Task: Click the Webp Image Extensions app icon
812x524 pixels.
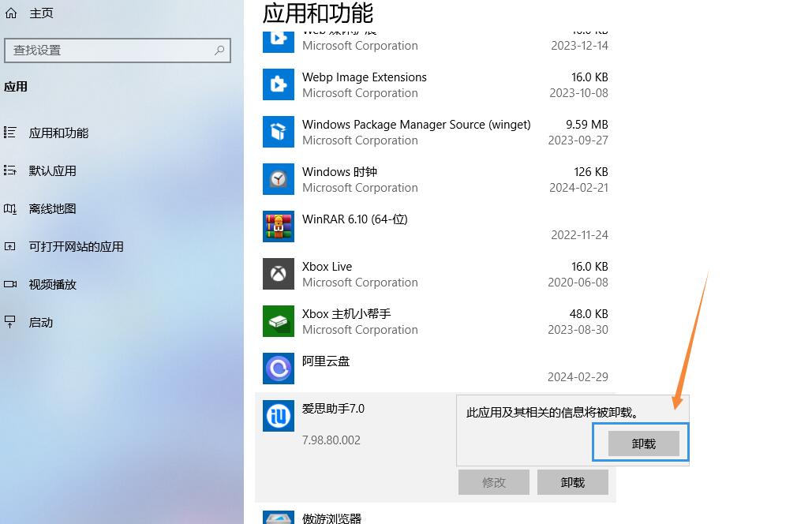Action: point(279,84)
